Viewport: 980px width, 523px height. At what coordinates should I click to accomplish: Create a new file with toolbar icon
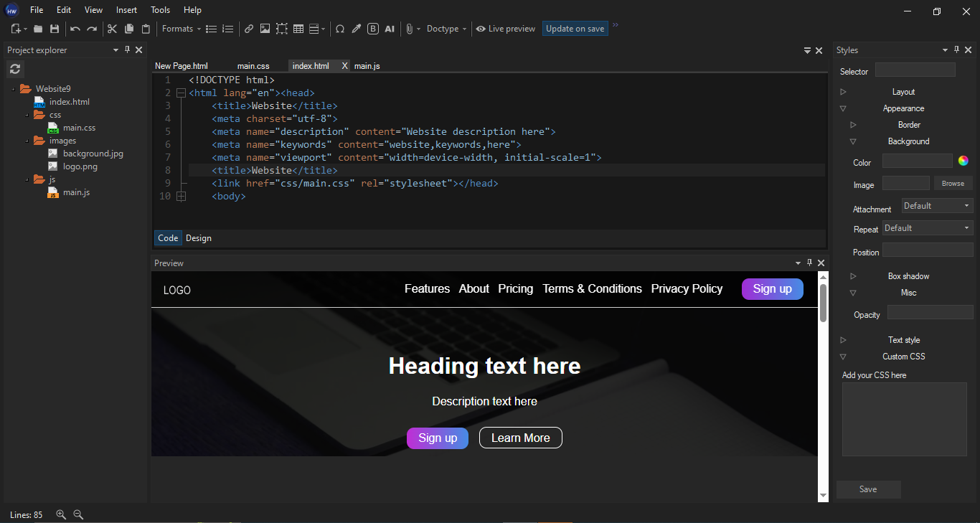click(x=16, y=29)
